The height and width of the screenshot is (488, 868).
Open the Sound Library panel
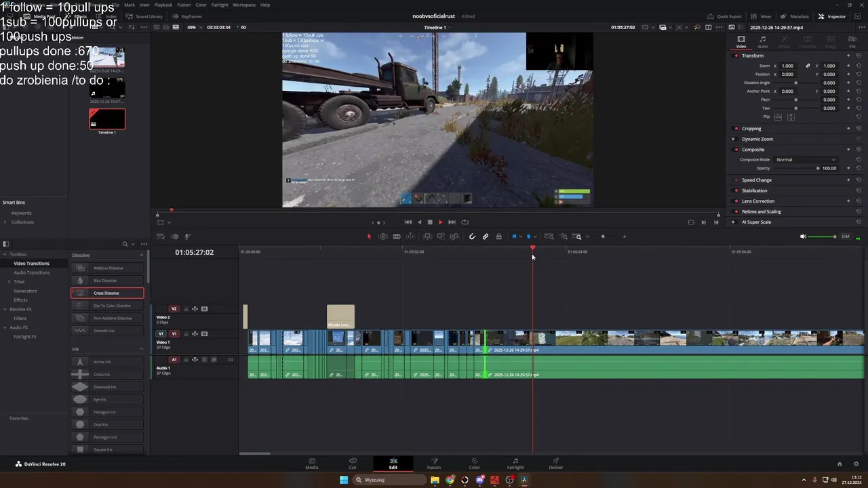tap(144, 16)
